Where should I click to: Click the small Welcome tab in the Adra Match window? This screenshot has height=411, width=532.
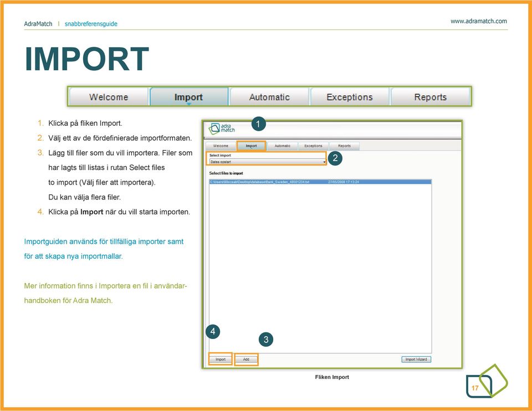[x=221, y=146]
